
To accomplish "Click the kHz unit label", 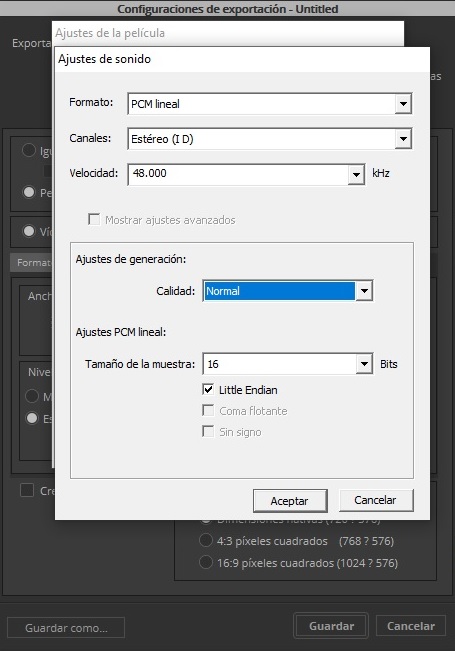I will click(381, 173).
